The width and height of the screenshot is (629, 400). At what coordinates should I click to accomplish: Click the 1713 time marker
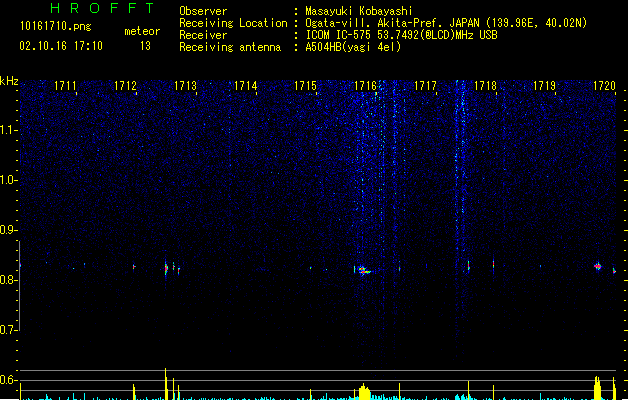pyautogui.click(x=185, y=86)
